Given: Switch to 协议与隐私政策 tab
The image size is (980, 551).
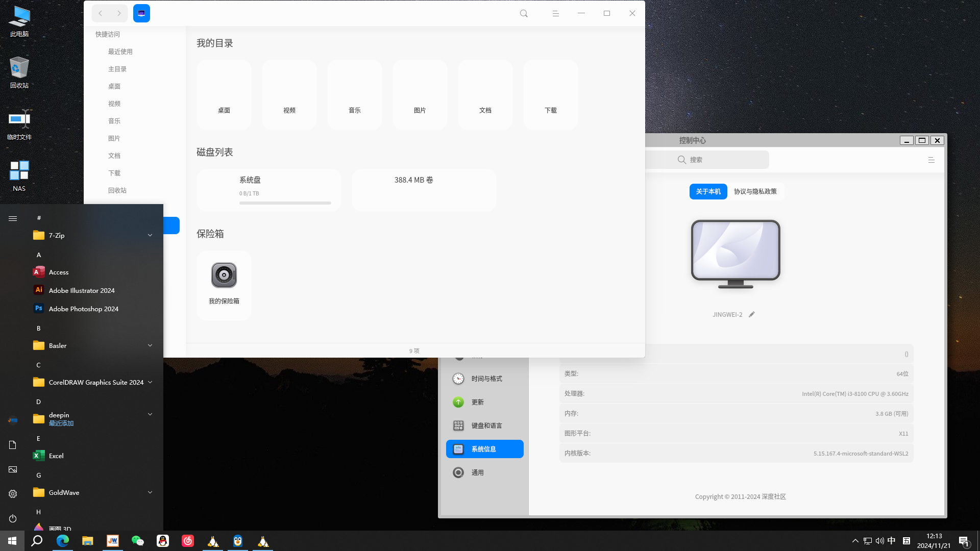Looking at the screenshot, I should click(x=755, y=191).
